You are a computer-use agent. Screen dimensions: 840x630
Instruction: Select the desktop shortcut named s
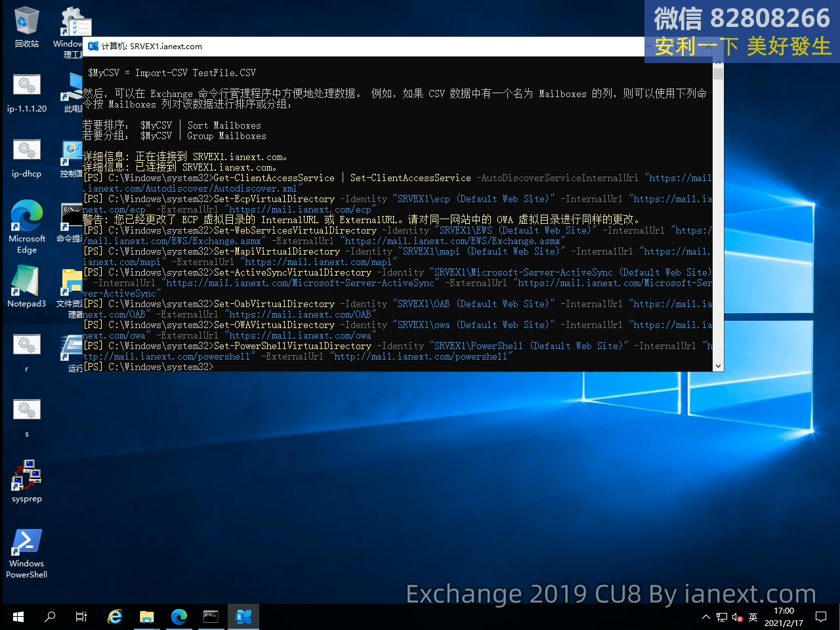pyautogui.click(x=27, y=417)
